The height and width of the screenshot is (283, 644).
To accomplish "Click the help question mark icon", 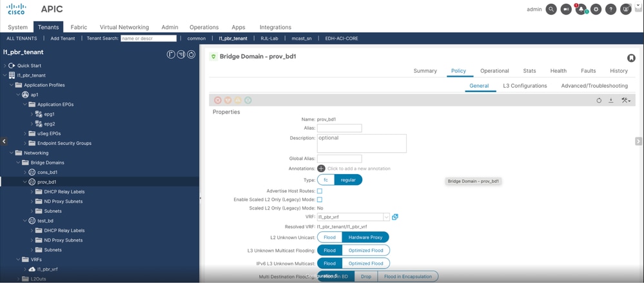I will coord(610,9).
